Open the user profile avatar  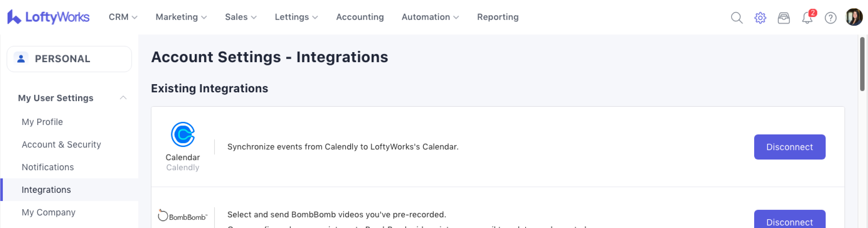[854, 17]
